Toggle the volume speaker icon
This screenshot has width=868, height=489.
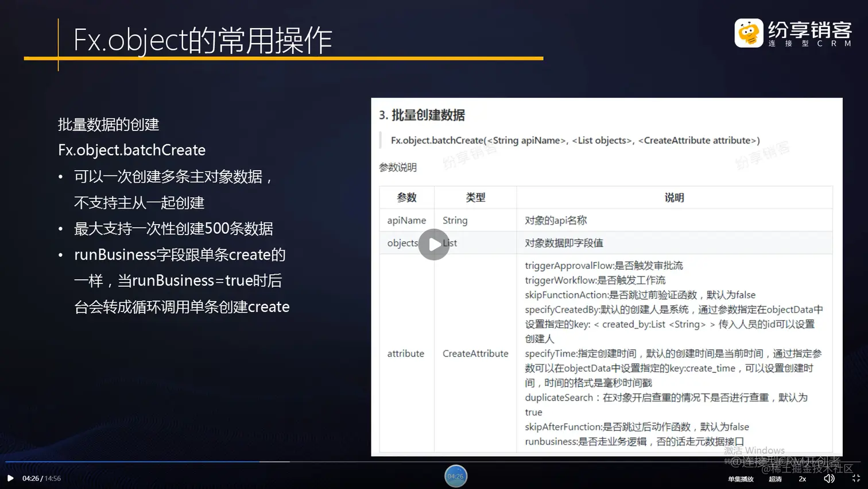pyautogui.click(x=829, y=478)
